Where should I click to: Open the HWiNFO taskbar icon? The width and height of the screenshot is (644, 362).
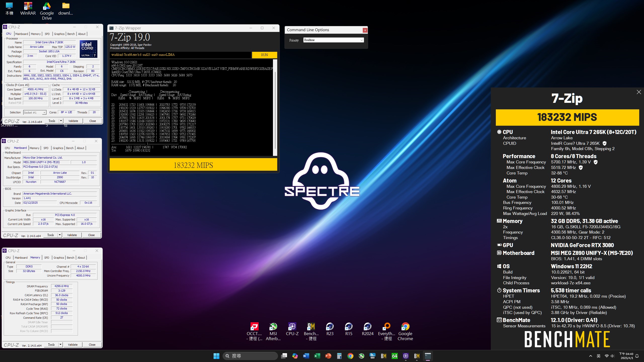coord(373,356)
